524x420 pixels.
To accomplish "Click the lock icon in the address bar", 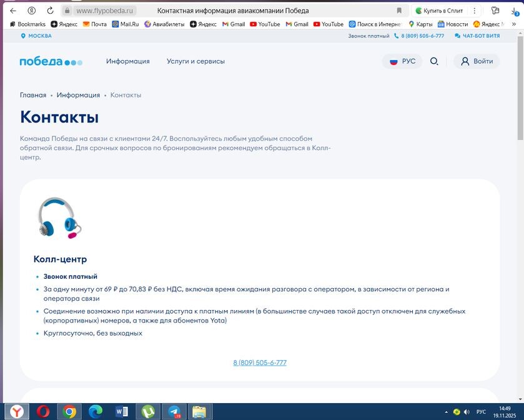I will (x=67, y=11).
